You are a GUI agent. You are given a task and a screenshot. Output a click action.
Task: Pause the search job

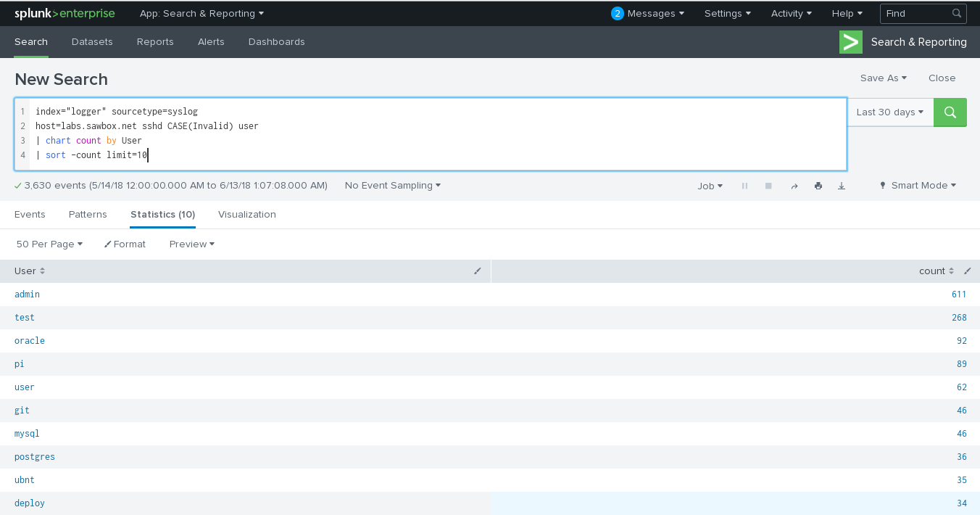744,186
